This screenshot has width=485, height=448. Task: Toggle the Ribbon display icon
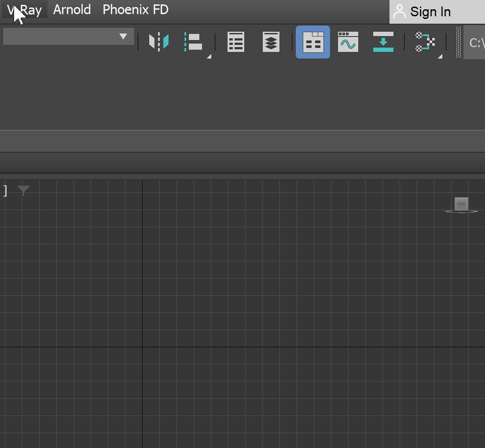pyautogui.click(x=313, y=42)
